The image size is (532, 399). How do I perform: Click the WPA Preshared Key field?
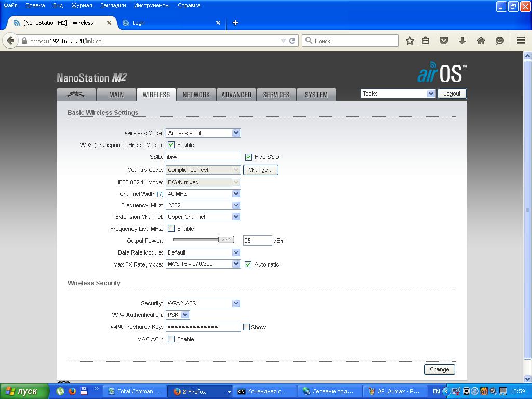click(x=203, y=327)
